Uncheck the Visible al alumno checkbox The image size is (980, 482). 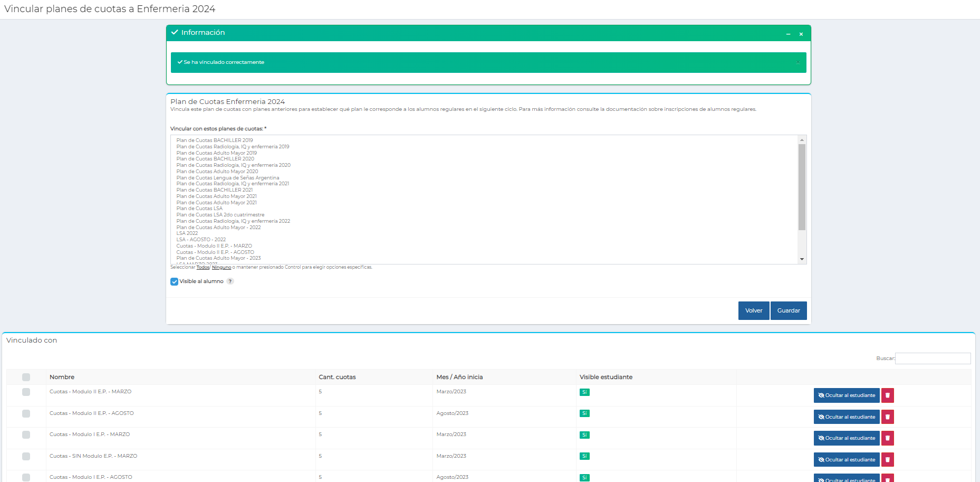tap(174, 281)
